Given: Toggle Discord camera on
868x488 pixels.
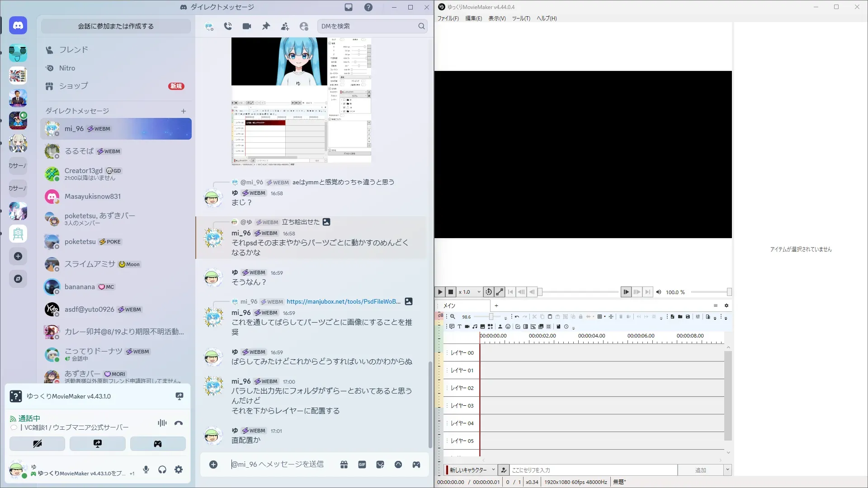Looking at the screenshot, I should point(37,444).
